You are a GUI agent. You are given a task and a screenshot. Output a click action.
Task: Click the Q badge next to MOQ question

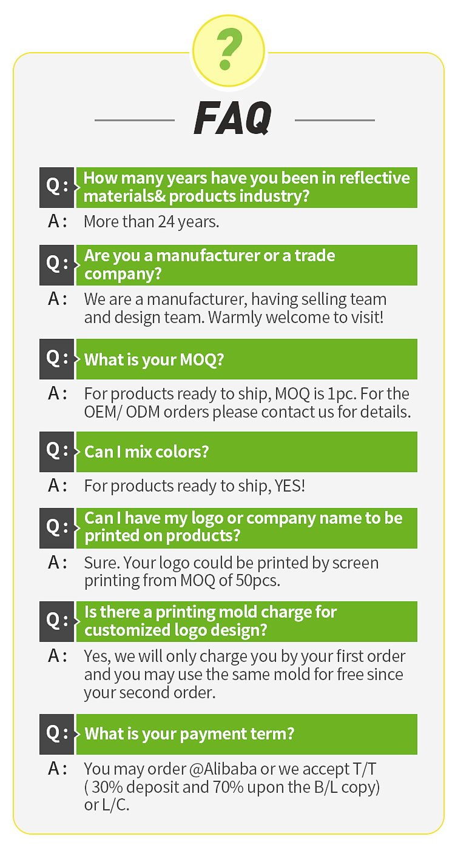point(56,359)
